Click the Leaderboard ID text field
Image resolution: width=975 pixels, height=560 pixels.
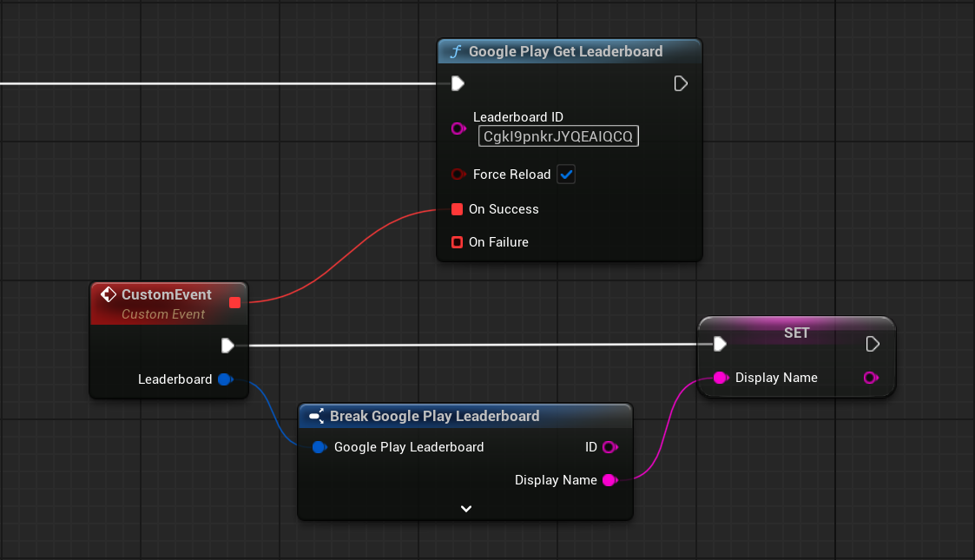(558, 136)
